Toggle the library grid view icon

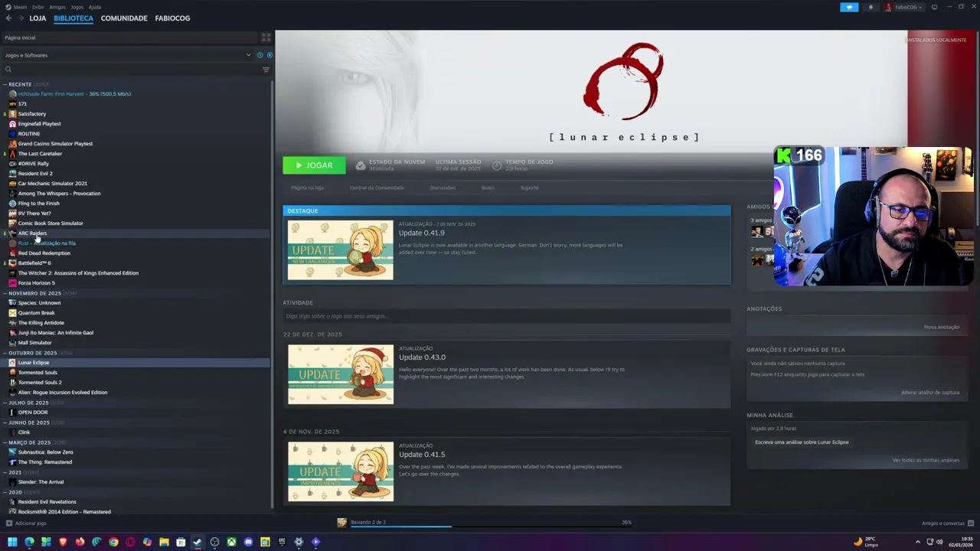[x=266, y=37]
